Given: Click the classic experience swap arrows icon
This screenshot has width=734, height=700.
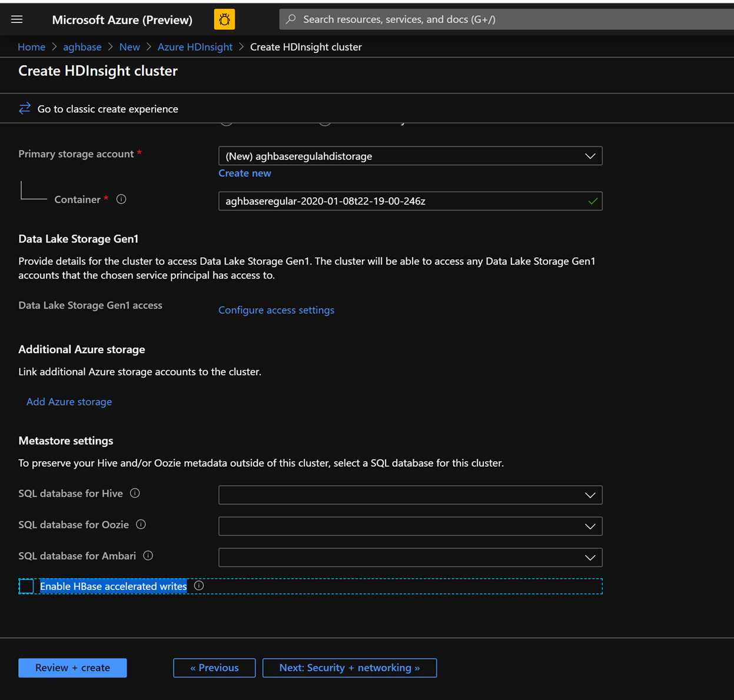Looking at the screenshot, I should point(25,108).
